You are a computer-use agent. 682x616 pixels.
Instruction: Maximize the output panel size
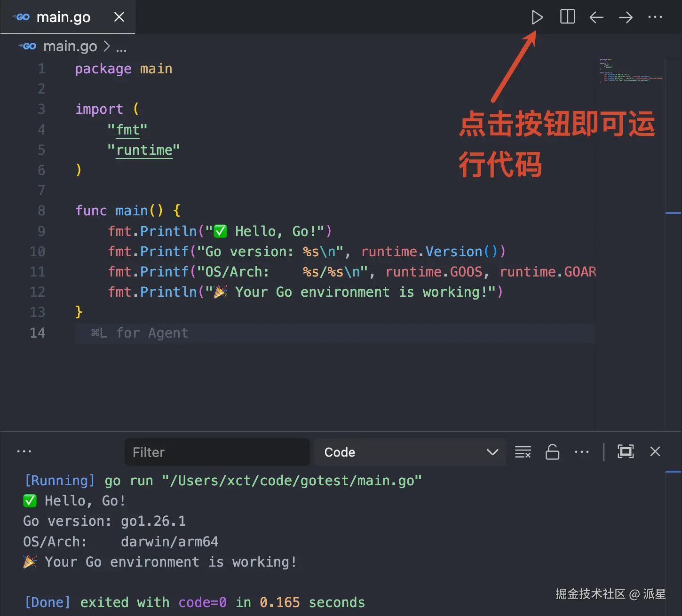[626, 451]
